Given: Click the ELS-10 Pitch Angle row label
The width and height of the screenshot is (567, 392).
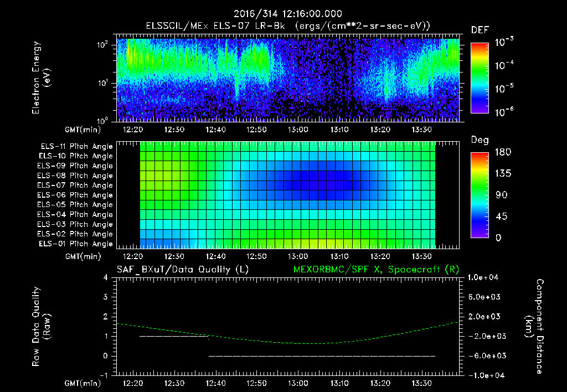Looking at the screenshot, I should click(76, 156).
